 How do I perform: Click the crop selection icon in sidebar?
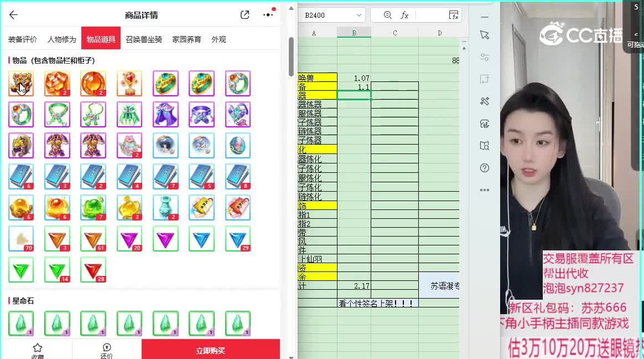tap(485, 79)
